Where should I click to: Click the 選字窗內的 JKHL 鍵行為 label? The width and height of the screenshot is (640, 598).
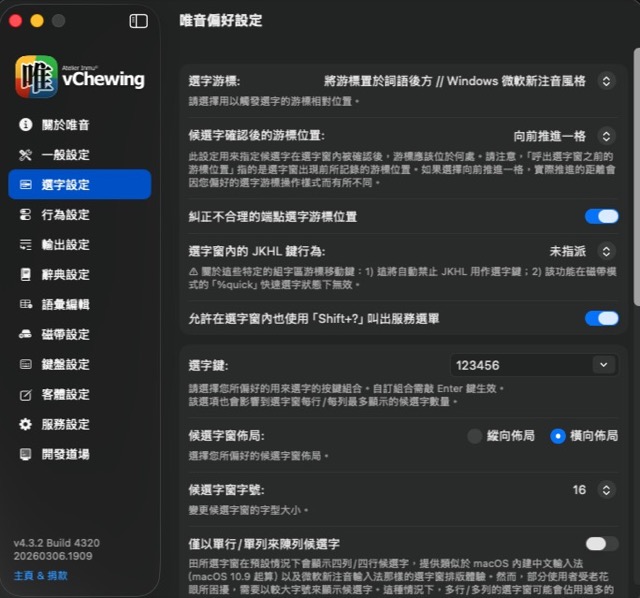click(x=257, y=251)
